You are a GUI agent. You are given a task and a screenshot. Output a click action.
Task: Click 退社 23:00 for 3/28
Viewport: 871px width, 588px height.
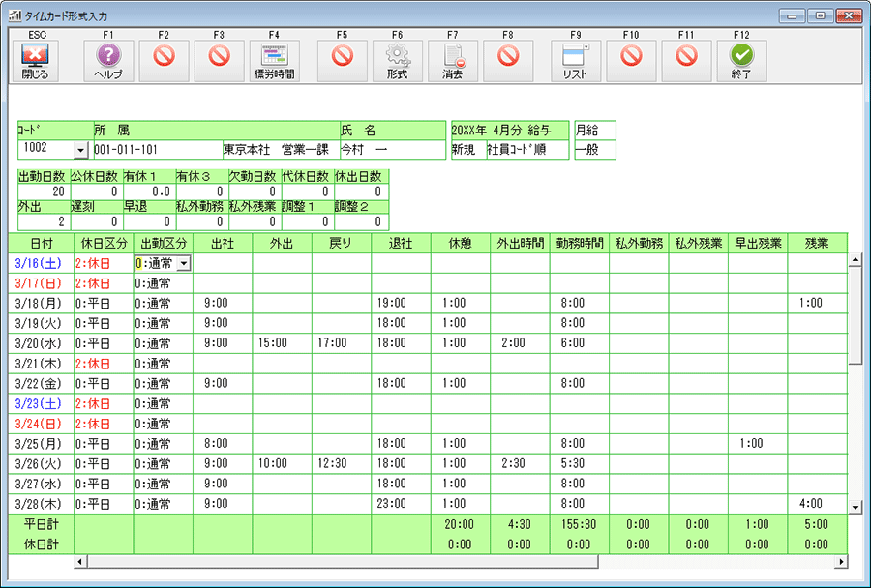392,504
